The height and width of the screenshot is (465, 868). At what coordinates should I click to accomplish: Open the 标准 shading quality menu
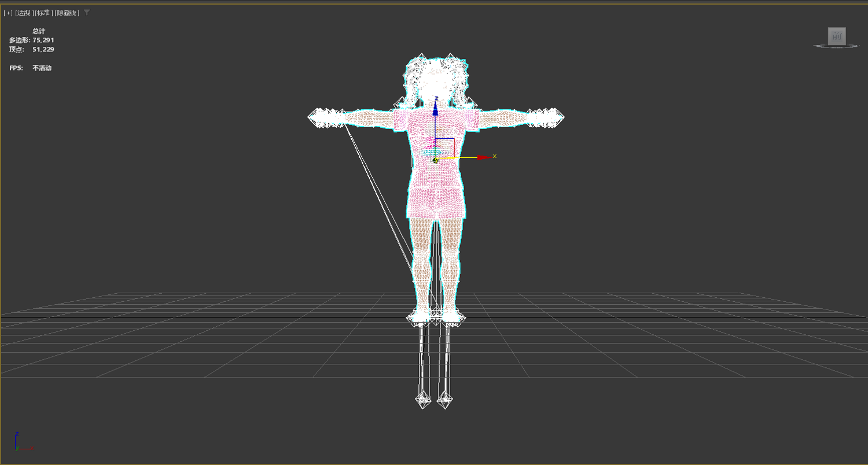tap(44, 13)
